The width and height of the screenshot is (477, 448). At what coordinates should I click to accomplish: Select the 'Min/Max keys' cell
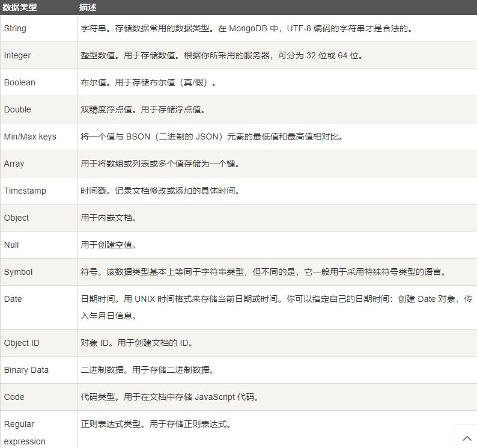(x=38, y=137)
